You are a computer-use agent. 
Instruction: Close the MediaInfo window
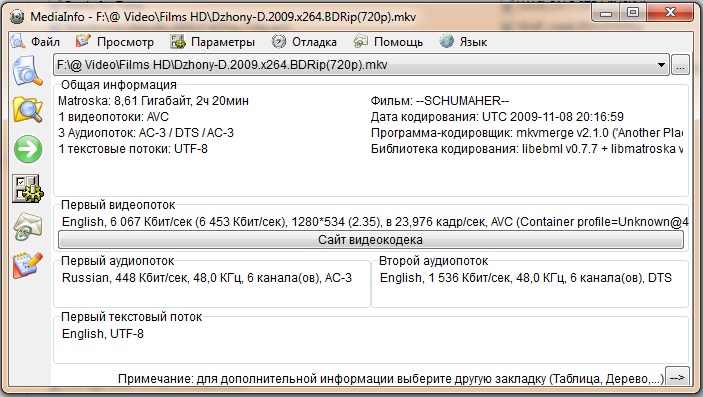(670, 13)
